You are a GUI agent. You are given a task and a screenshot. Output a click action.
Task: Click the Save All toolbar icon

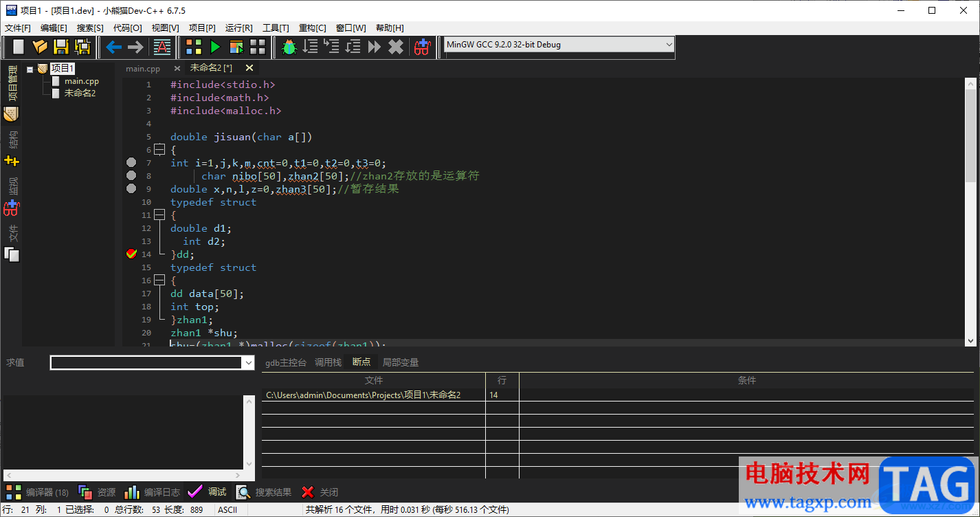[x=83, y=47]
